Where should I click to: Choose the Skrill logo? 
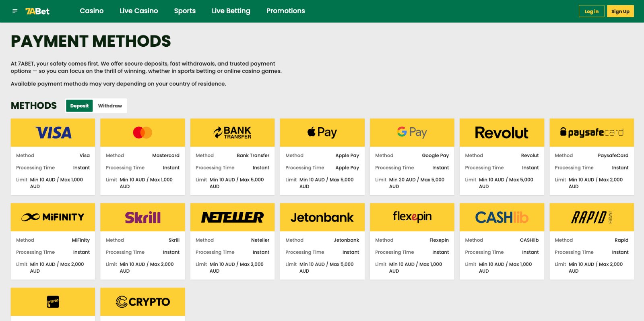(x=142, y=217)
